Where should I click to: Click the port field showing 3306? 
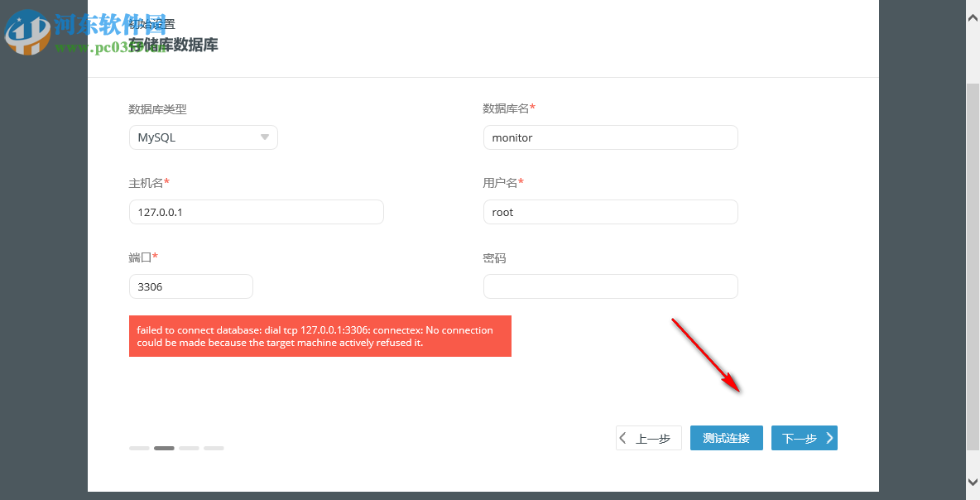coord(190,286)
